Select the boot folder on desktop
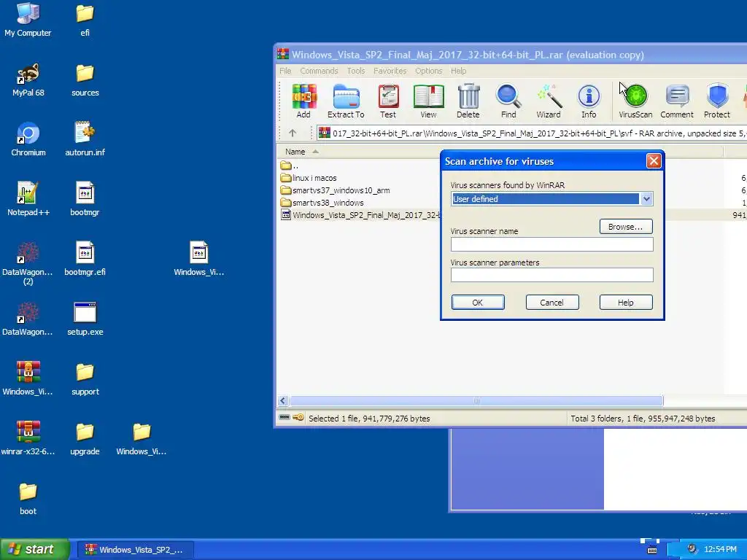Screen dimensions: 747x560 28,499
